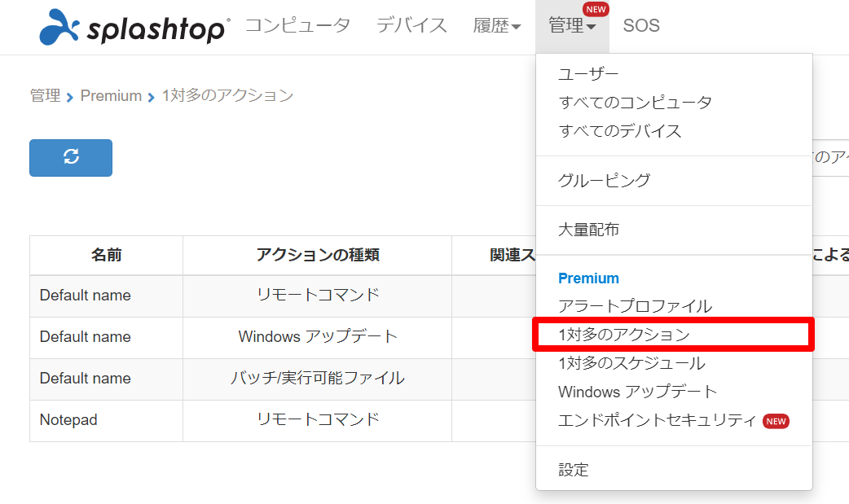Collapse the 管理 dropdown menu
This screenshot has width=849, height=504.
[572, 25]
